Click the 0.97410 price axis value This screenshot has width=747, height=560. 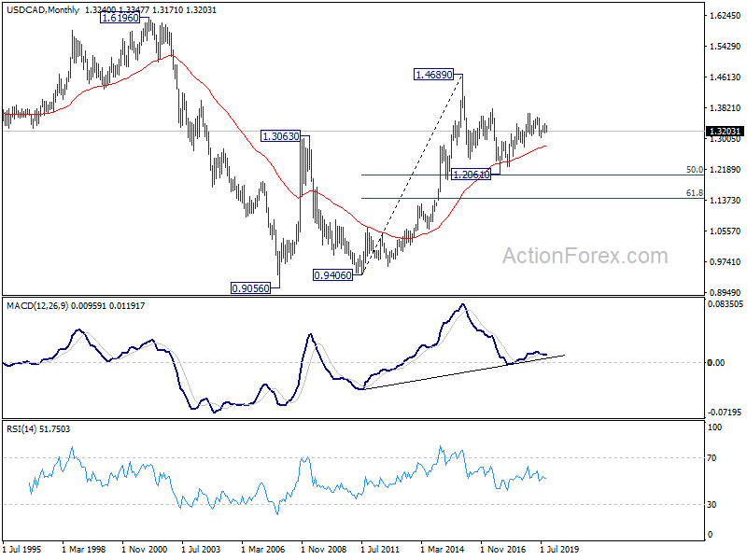click(726, 262)
